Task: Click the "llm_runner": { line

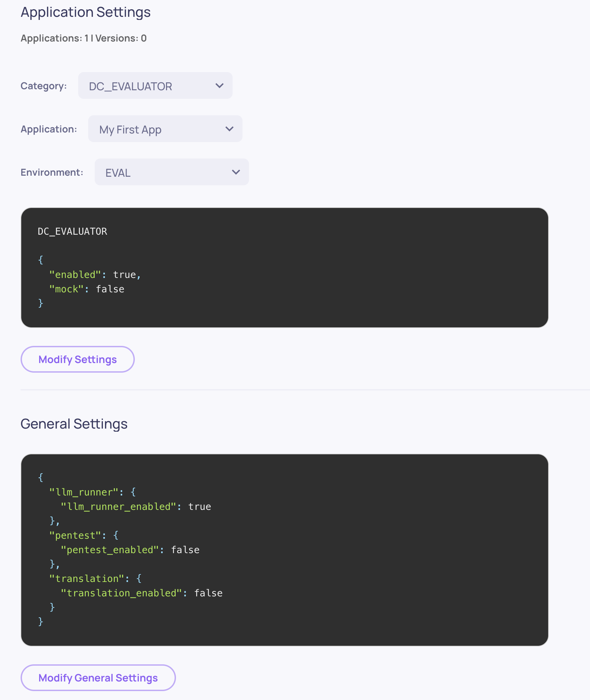Action: (93, 492)
